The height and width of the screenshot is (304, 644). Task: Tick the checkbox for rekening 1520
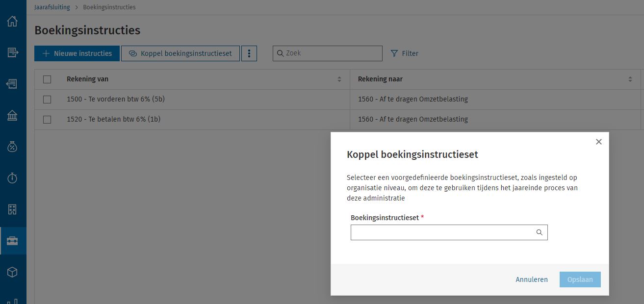[x=47, y=119]
